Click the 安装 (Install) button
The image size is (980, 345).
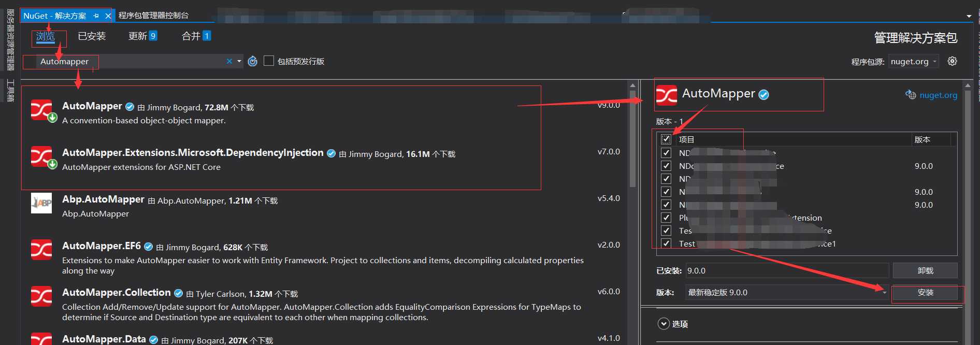(925, 292)
